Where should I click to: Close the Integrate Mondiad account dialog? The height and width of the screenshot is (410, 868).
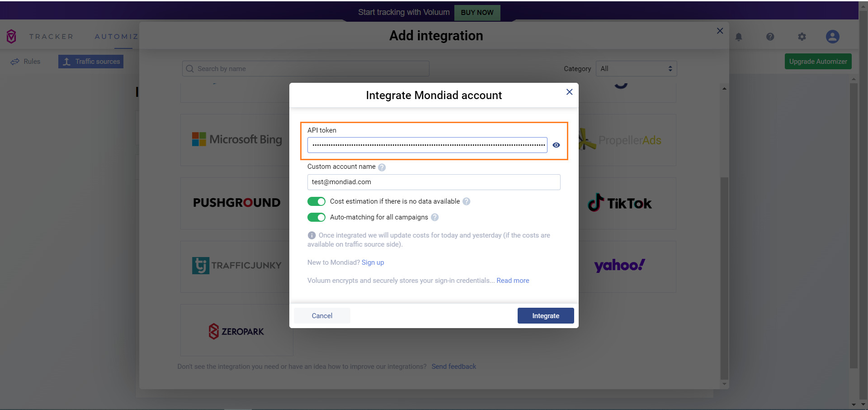click(569, 92)
